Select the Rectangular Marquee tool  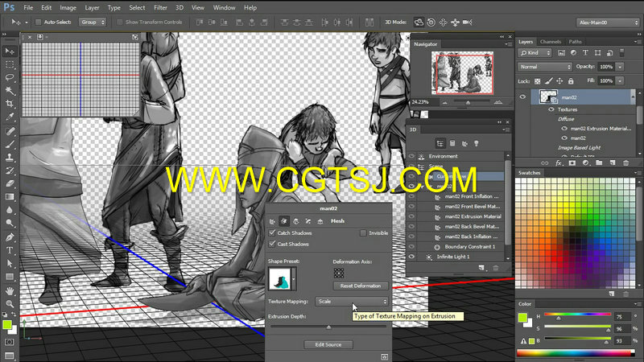(x=10, y=64)
